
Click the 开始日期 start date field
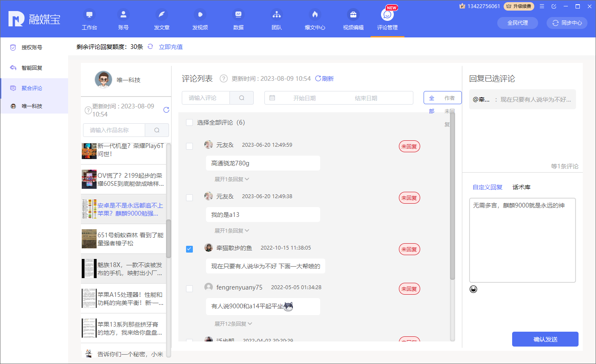point(304,98)
